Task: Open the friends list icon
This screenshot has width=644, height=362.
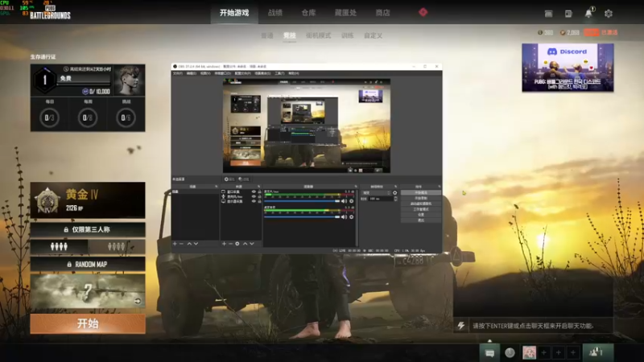Action: (598, 352)
